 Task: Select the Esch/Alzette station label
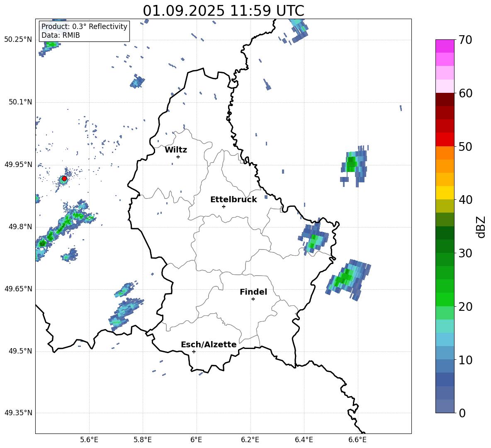[x=209, y=344]
